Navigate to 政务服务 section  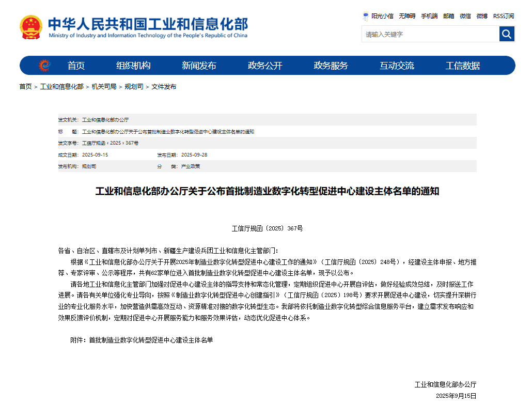coord(331,66)
